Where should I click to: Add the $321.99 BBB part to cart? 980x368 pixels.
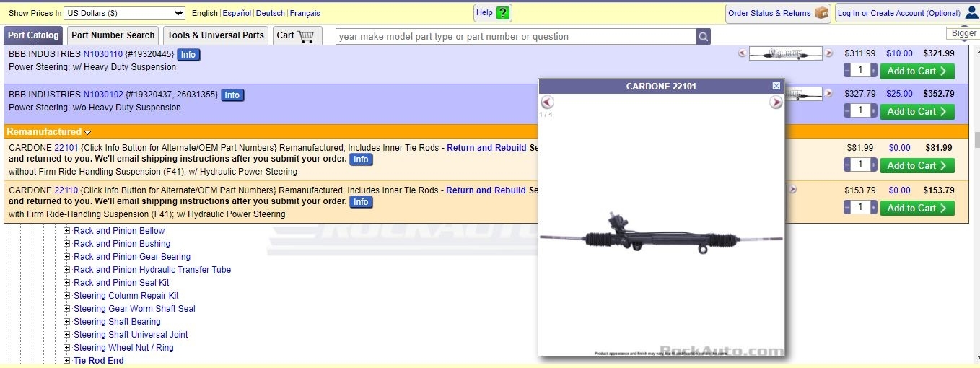point(917,71)
